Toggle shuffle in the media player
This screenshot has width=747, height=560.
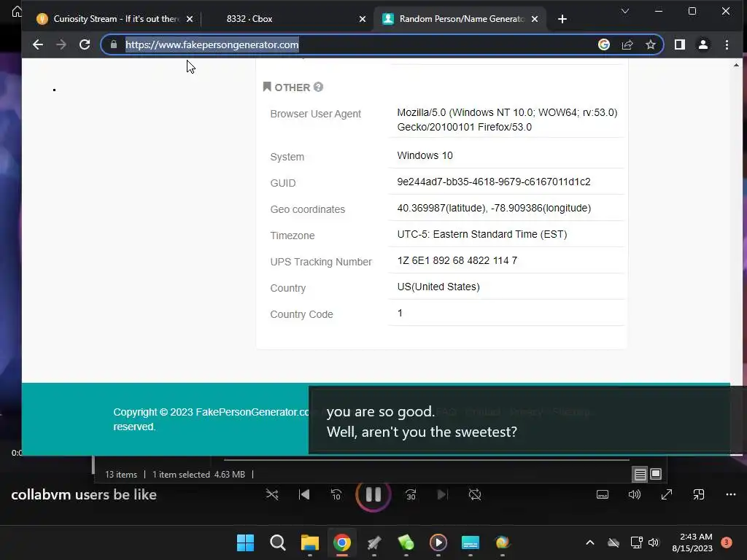pos(272,495)
